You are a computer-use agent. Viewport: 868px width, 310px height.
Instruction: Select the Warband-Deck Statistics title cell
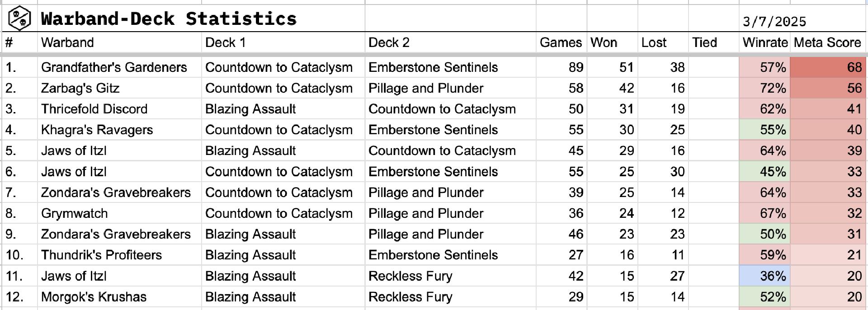pyautogui.click(x=202, y=19)
